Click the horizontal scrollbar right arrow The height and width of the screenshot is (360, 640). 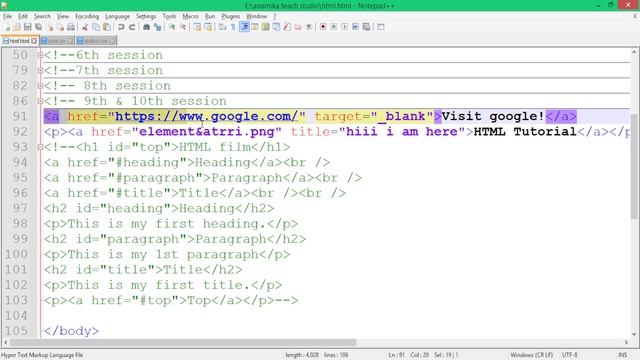626,342
